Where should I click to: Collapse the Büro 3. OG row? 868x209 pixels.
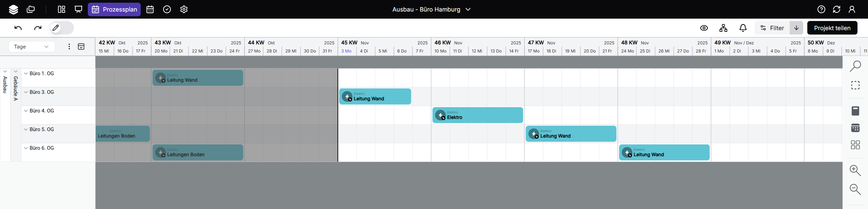(x=26, y=92)
